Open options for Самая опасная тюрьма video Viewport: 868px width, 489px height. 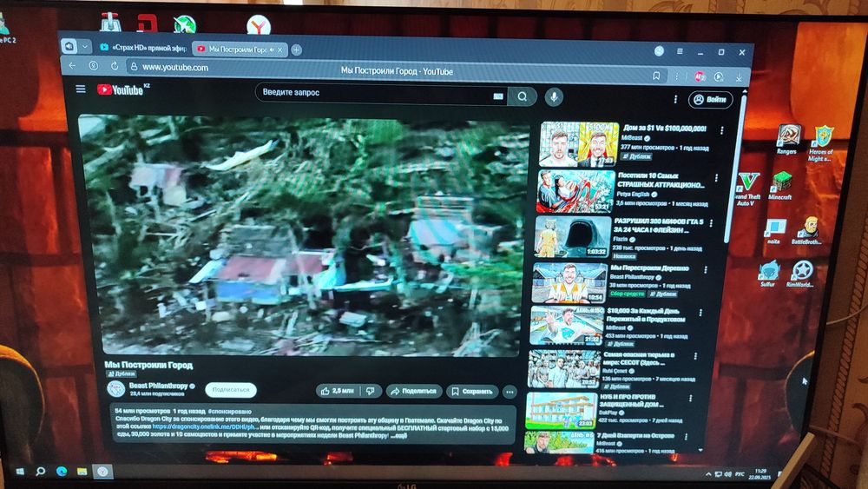click(695, 356)
